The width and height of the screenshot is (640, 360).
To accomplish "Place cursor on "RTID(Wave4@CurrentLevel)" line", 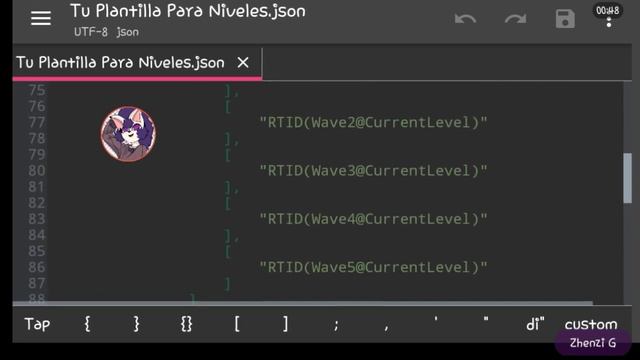I will click(x=373, y=219).
